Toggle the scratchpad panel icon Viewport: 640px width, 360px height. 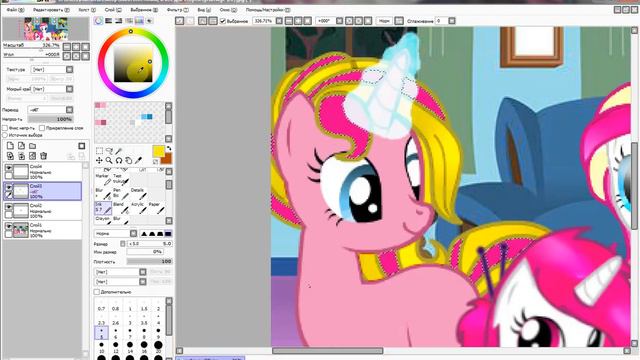pos(149,21)
